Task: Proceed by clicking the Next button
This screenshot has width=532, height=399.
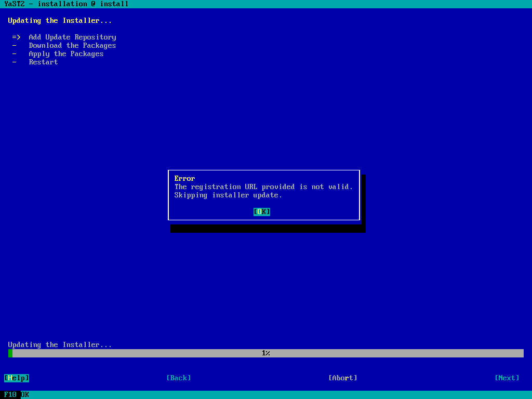Action: pyautogui.click(x=507, y=378)
